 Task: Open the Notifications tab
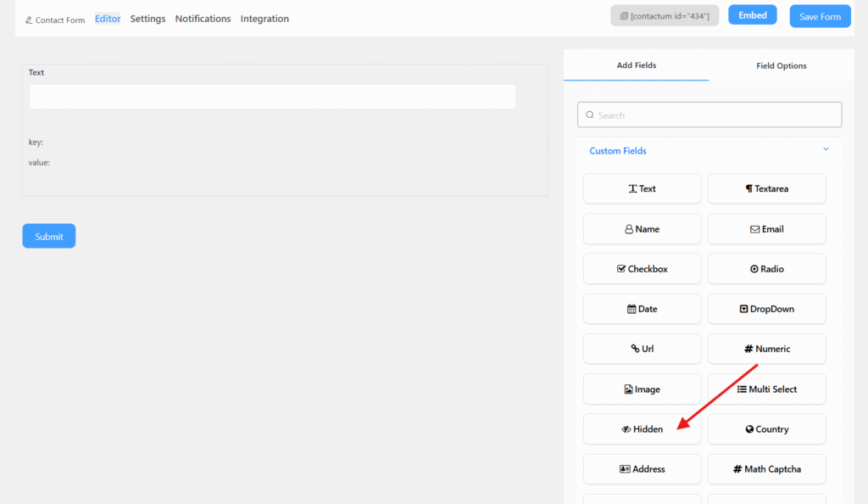203,19
